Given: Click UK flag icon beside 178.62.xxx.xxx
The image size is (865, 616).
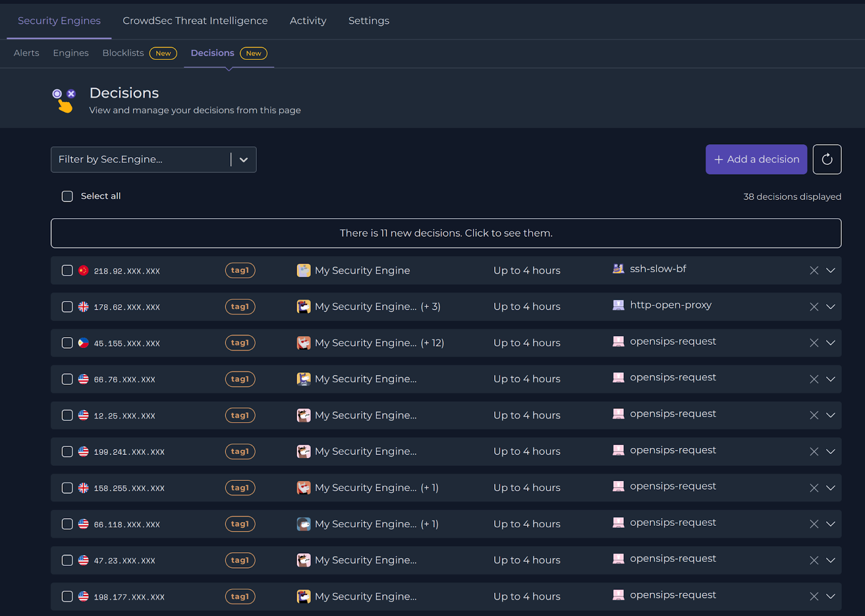Looking at the screenshot, I should 83,307.
